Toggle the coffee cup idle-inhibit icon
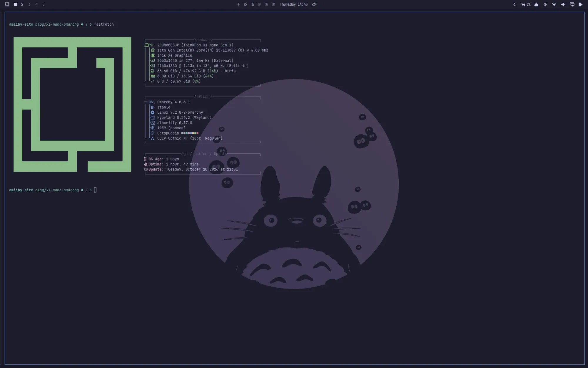588x368 pixels. pyautogui.click(x=274, y=4)
